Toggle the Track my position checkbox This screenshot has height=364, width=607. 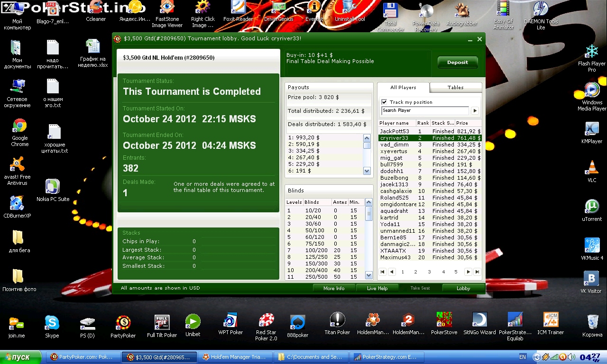point(385,102)
